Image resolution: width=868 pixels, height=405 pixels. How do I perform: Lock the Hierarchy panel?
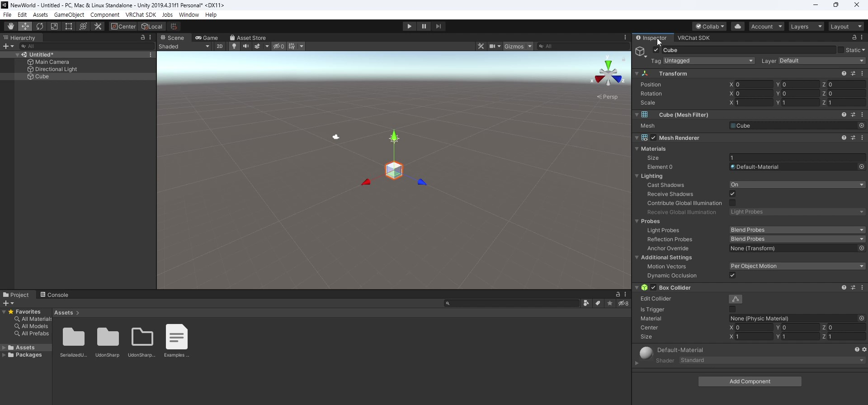pyautogui.click(x=143, y=38)
